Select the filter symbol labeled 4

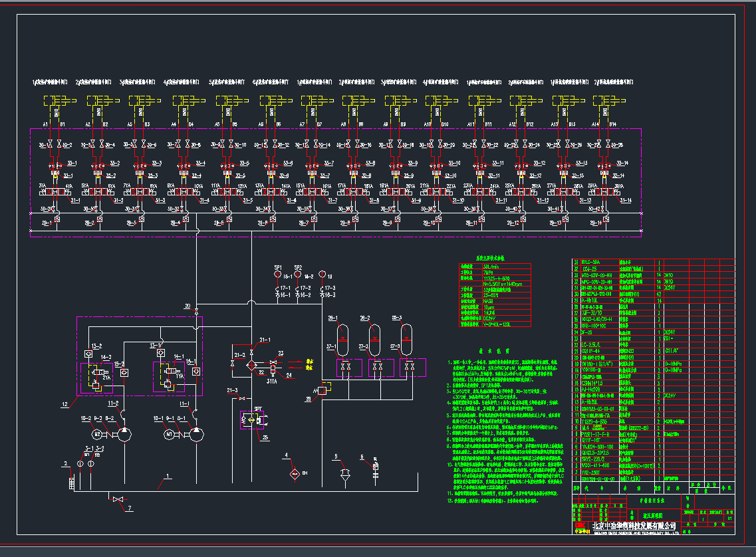point(294,473)
